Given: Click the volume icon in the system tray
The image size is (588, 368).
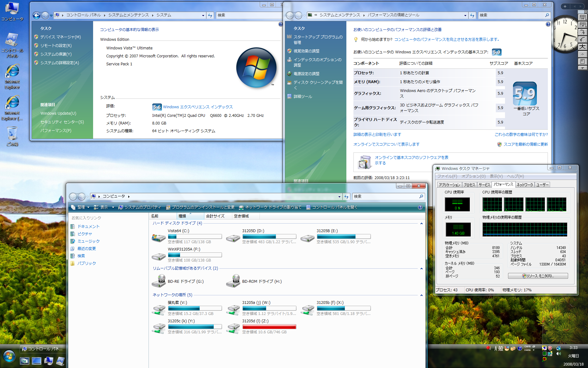Looking at the screenshot, I should [559, 354].
